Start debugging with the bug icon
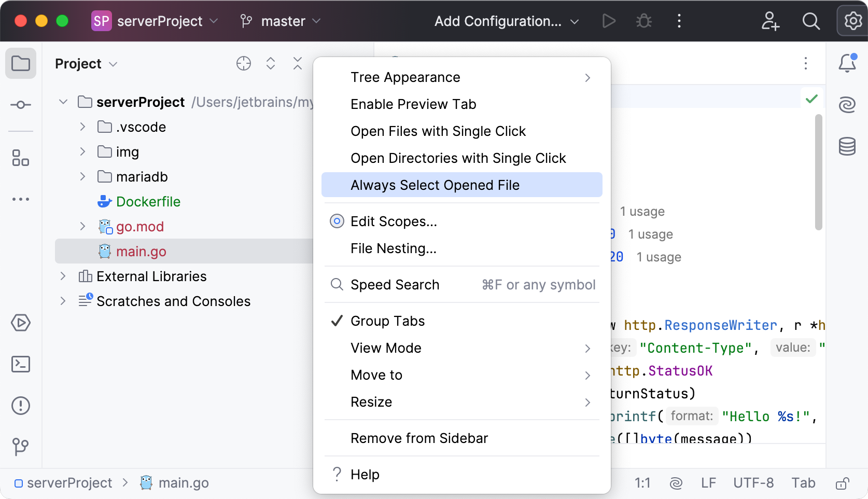The width and height of the screenshot is (868, 499). click(x=643, y=21)
